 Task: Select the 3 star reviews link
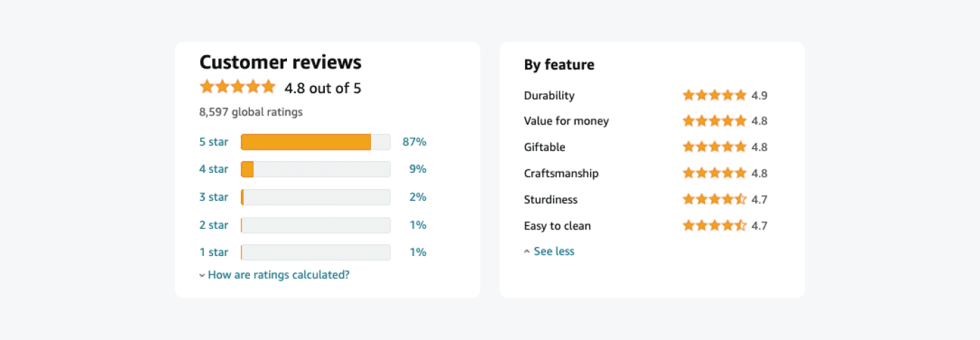point(213,197)
